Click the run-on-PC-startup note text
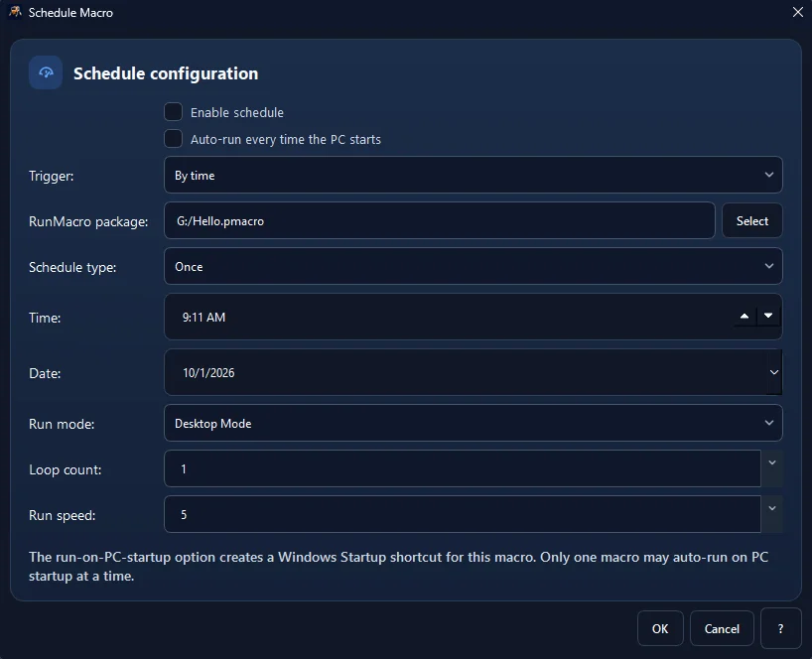The height and width of the screenshot is (659, 812). pos(399,567)
